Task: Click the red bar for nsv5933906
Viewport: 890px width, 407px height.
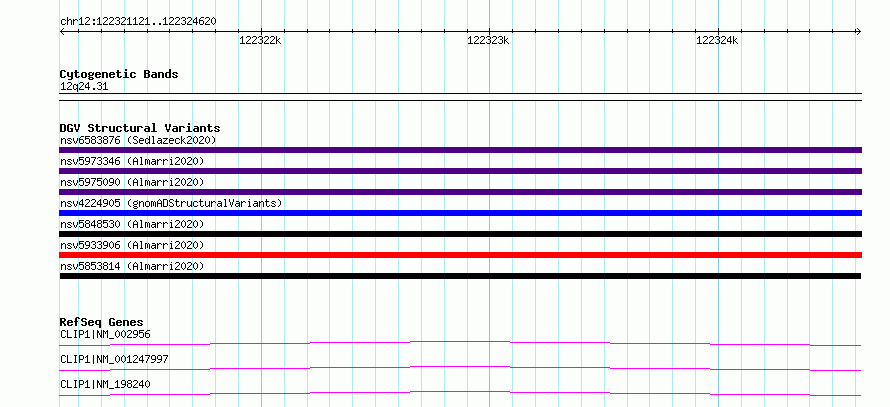Action: click(x=460, y=255)
